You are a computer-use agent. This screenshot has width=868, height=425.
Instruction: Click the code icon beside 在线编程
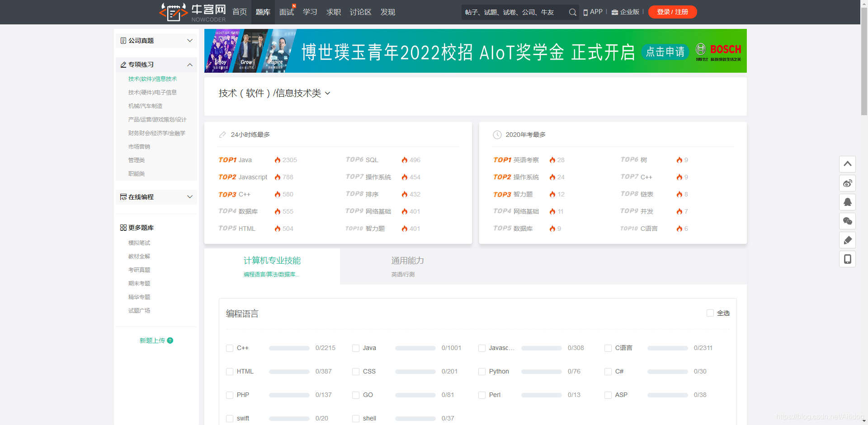123,197
